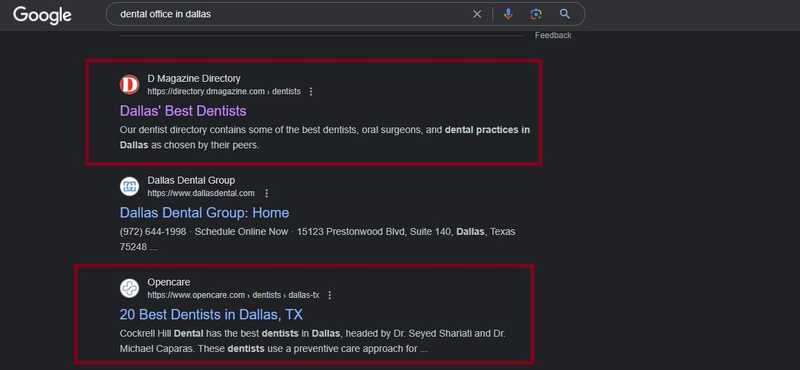
Task: Click the Dallas Dental Group favicon
Action: pos(130,186)
